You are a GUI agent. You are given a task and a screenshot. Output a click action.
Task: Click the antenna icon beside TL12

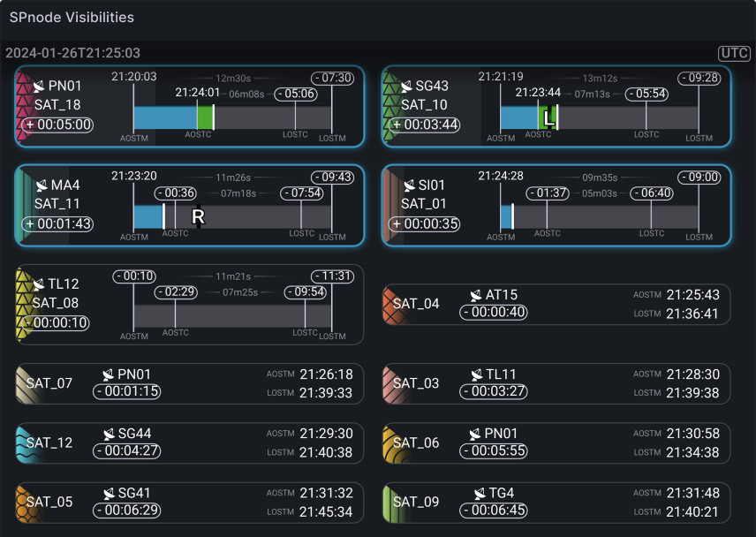click(39, 284)
